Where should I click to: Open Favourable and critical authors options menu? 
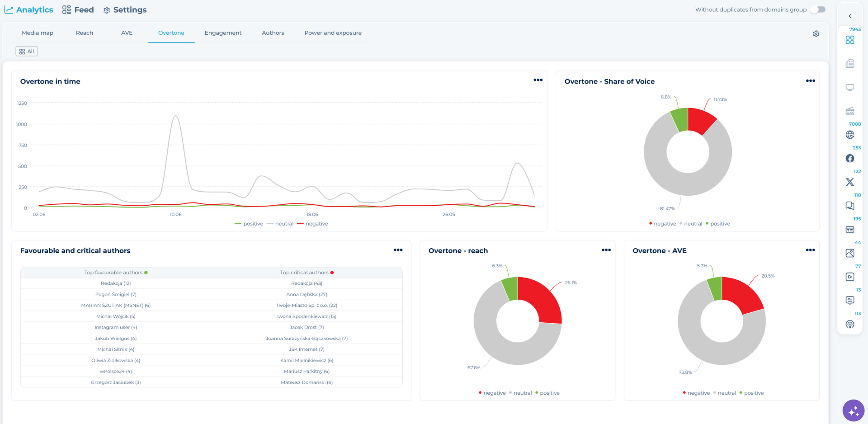point(398,250)
